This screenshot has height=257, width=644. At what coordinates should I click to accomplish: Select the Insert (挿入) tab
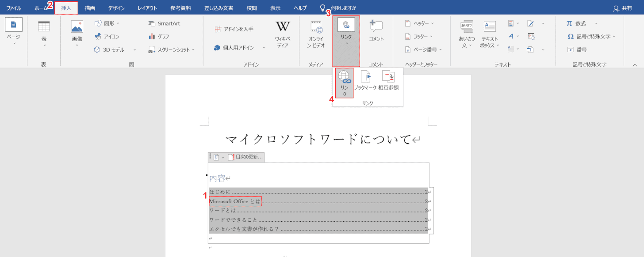pos(66,8)
